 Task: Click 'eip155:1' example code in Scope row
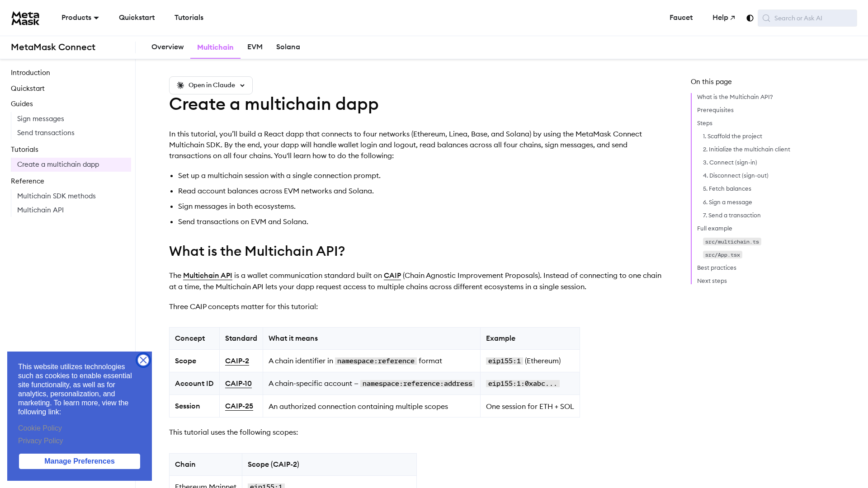point(504,361)
